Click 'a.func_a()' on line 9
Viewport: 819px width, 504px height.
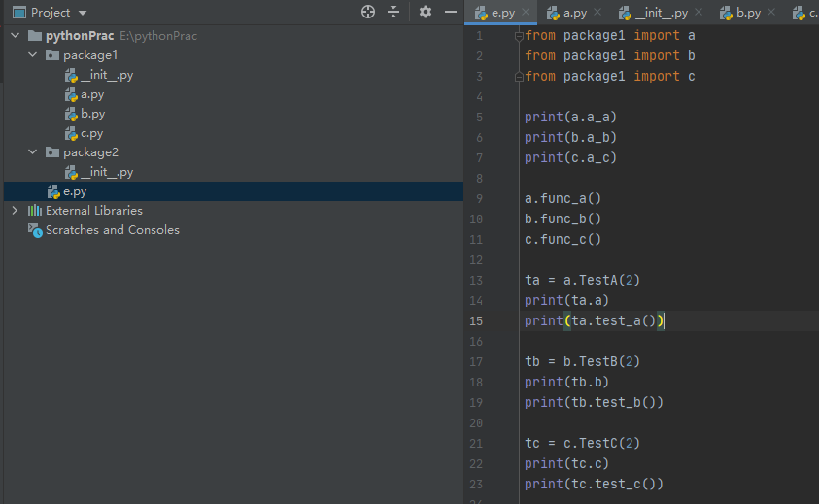pos(563,198)
